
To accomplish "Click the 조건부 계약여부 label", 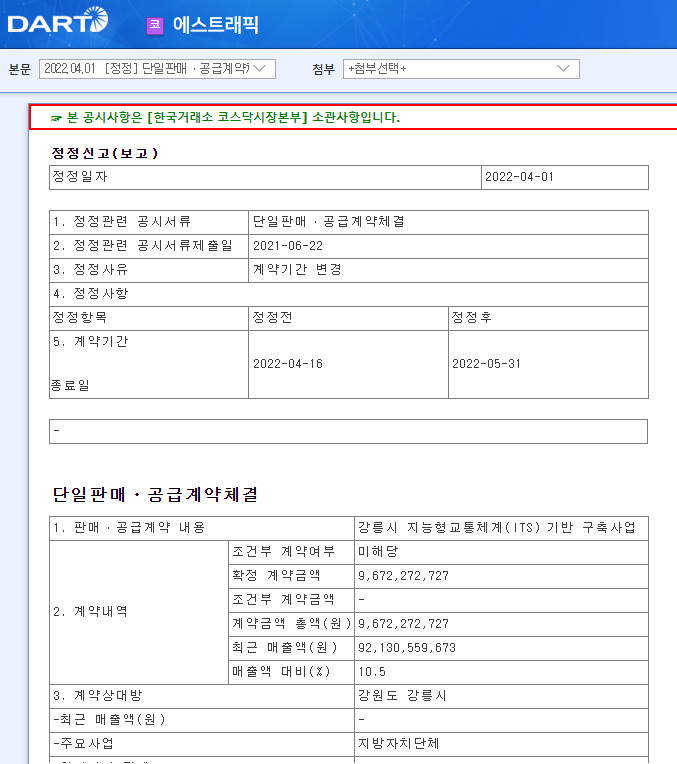I will coord(284,552).
